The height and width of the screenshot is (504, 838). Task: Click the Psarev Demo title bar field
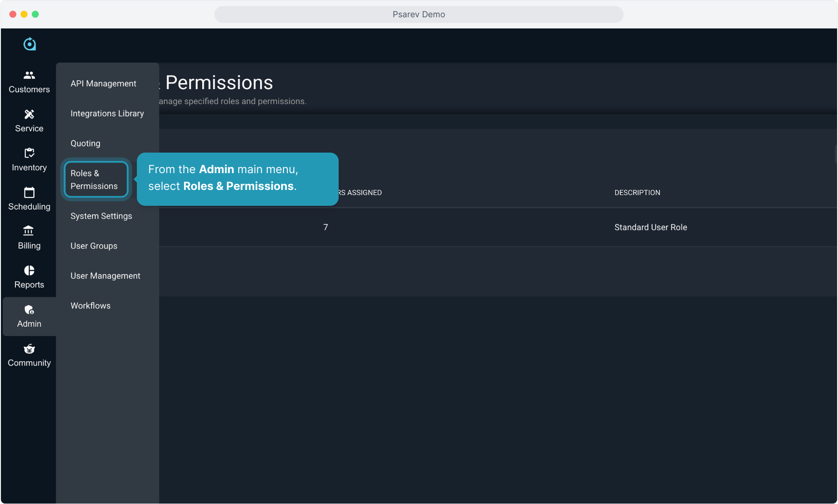tap(419, 14)
